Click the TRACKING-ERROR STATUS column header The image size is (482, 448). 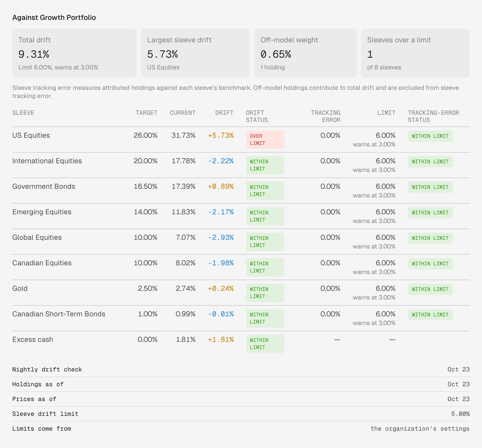[x=433, y=116]
